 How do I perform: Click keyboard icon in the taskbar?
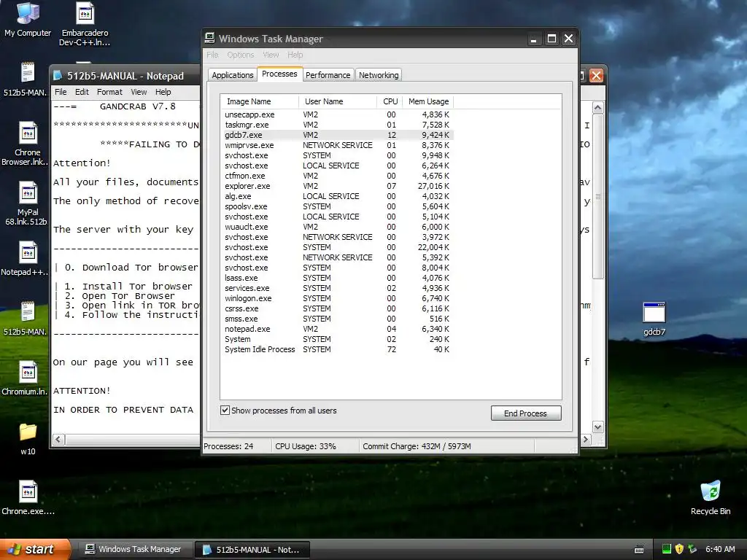pyautogui.click(x=639, y=550)
